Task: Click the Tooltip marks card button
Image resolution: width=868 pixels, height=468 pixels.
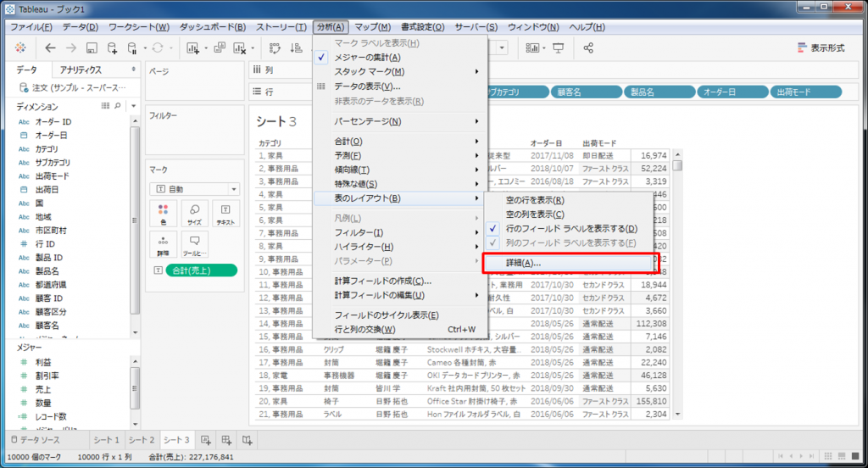Action: point(194,245)
